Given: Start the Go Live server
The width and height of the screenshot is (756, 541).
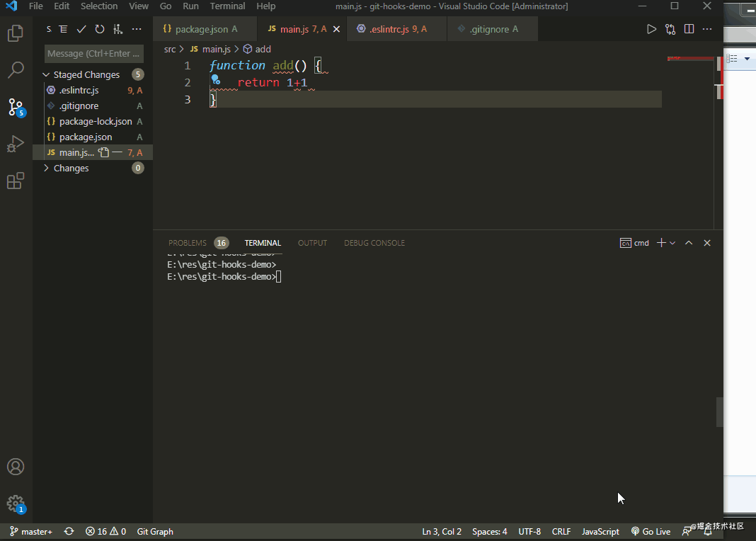Looking at the screenshot, I should click(x=651, y=531).
